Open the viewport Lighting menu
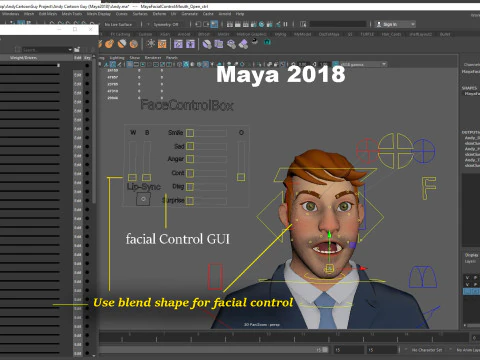The image size is (480, 360). [117, 58]
